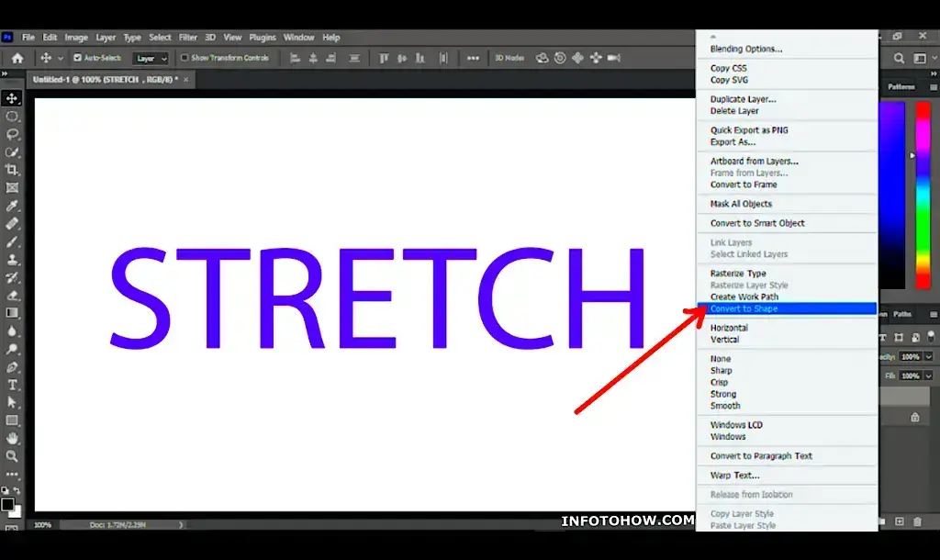
Task: Select the Dodge tool
Action: (x=12, y=349)
